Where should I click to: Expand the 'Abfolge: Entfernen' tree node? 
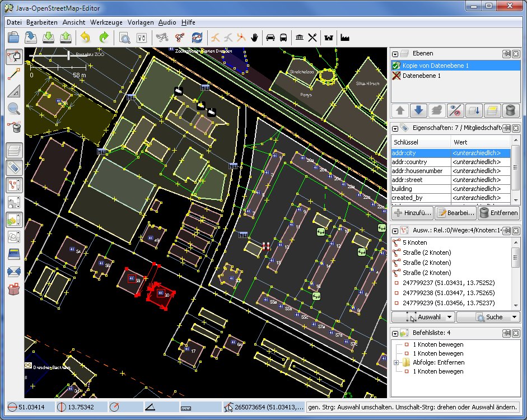[x=397, y=363]
